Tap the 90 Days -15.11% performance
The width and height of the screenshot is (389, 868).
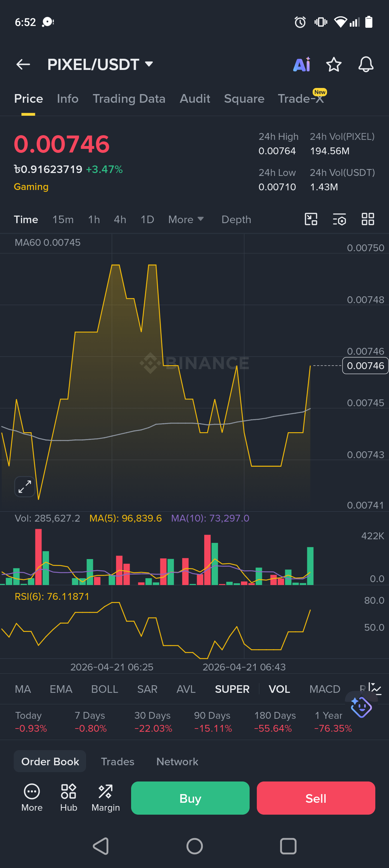pos(213,722)
